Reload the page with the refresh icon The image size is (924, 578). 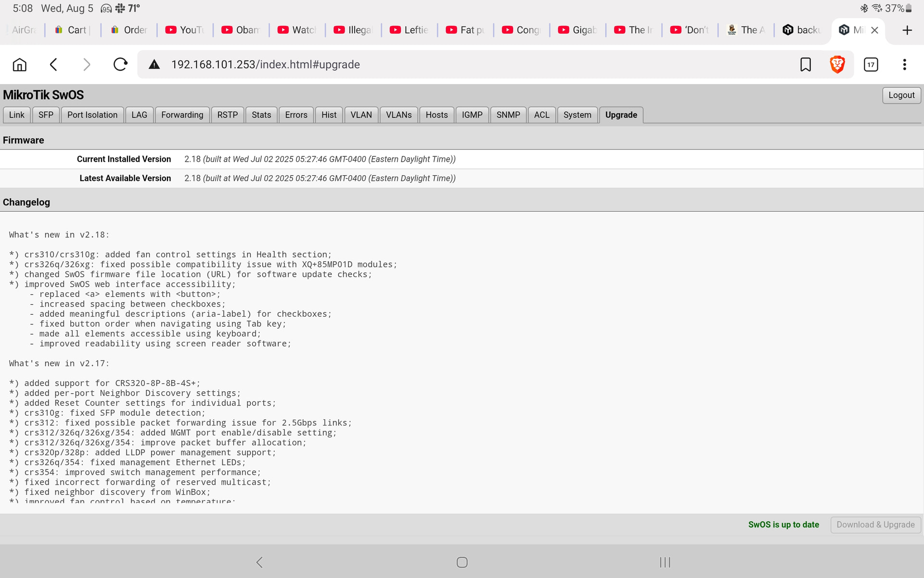(x=120, y=64)
